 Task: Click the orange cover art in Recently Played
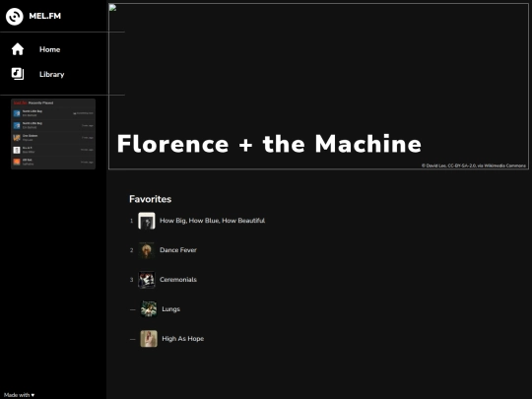coord(17,162)
